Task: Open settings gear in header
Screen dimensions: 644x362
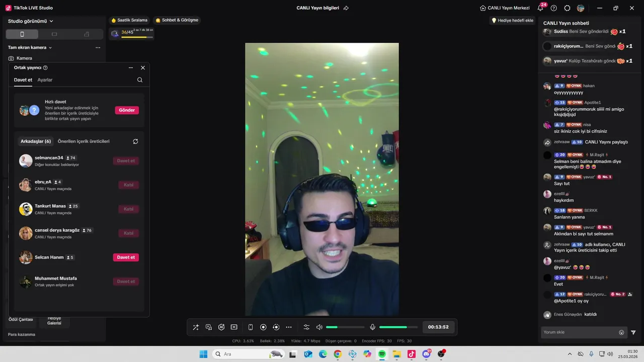Action: click(568, 8)
